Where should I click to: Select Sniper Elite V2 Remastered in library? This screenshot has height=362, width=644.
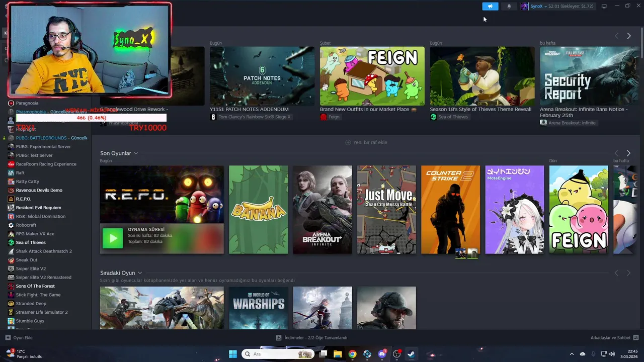click(x=43, y=278)
